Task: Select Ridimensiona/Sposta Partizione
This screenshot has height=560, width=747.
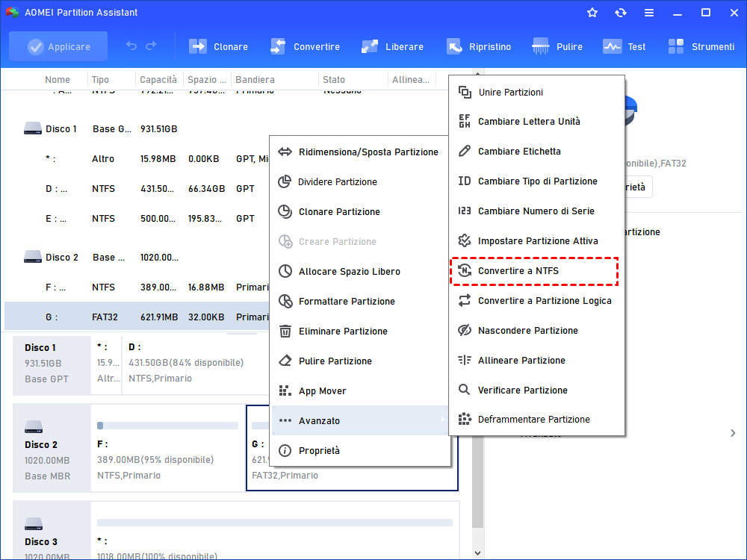Action: (x=360, y=152)
